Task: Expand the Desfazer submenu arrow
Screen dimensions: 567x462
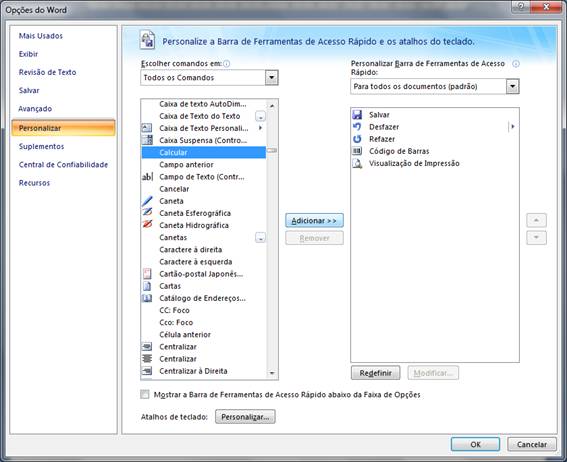Action: pyautogui.click(x=512, y=127)
